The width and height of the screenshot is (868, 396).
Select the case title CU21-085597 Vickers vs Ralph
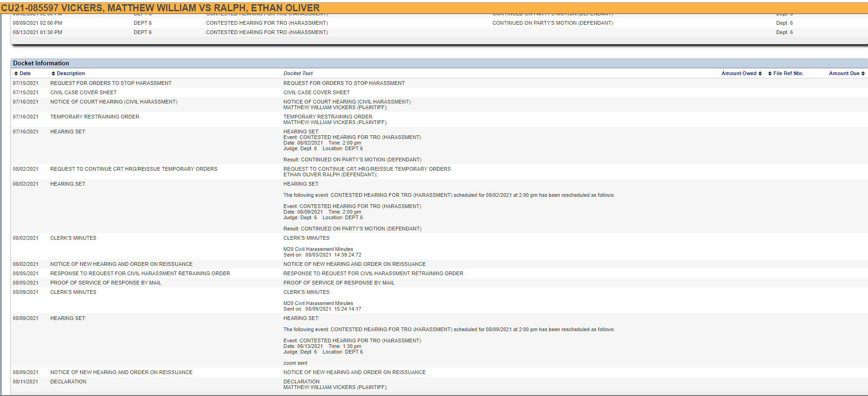click(x=160, y=8)
